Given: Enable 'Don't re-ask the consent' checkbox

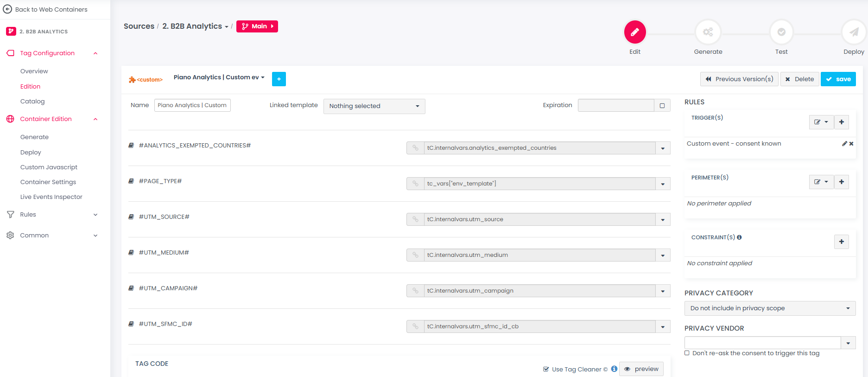Looking at the screenshot, I should click(x=687, y=353).
